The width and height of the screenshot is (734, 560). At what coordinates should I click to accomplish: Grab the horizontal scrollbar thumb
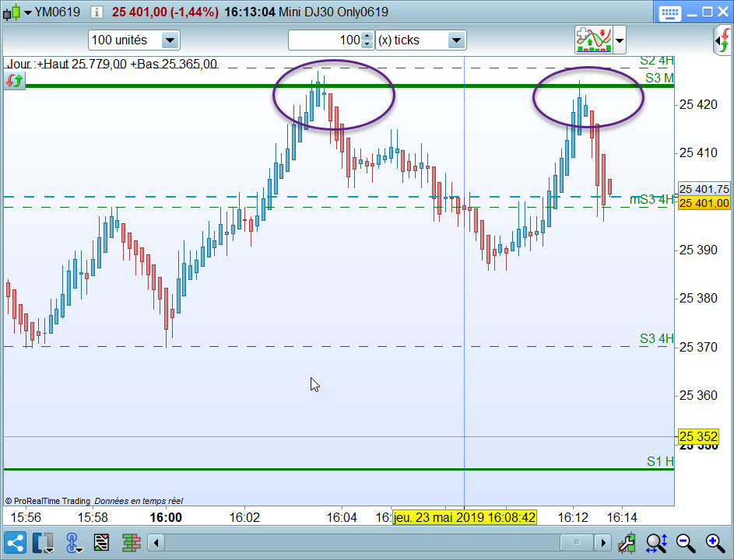[577, 543]
